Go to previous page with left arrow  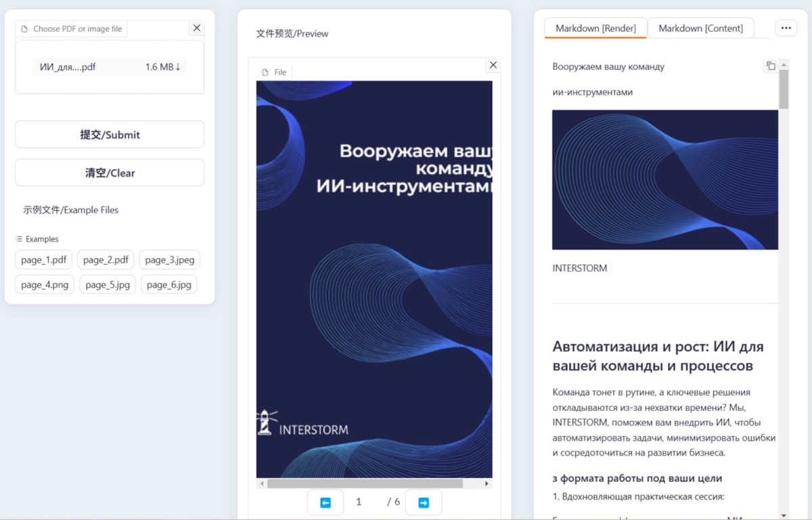(325, 502)
